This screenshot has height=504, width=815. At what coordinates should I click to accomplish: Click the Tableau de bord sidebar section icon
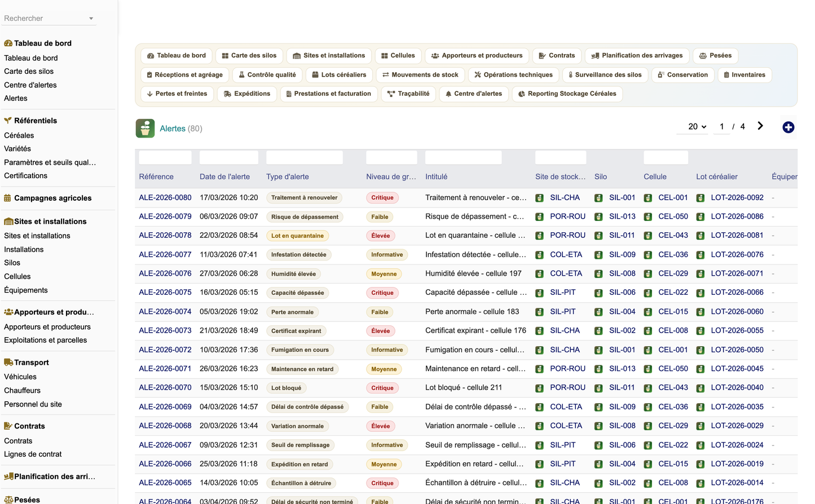point(8,43)
